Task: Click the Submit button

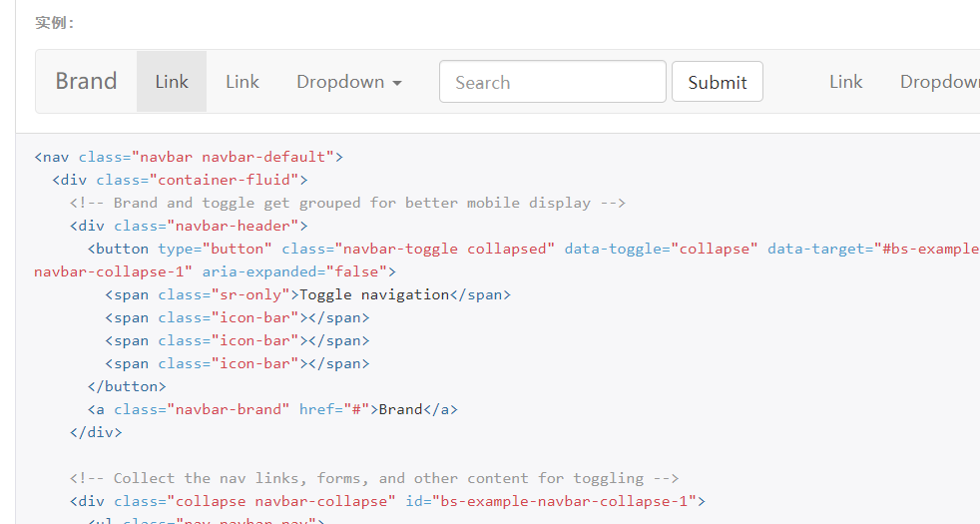Action: [x=718, y=81]
